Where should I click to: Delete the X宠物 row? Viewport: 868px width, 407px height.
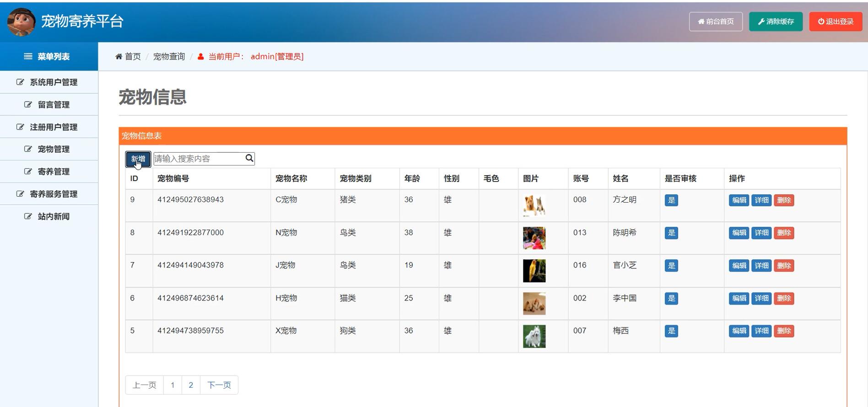tap(784, 331)
